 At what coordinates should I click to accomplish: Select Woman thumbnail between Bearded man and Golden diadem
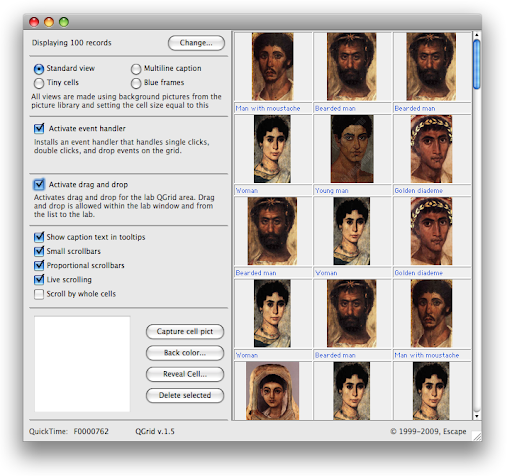352,231
